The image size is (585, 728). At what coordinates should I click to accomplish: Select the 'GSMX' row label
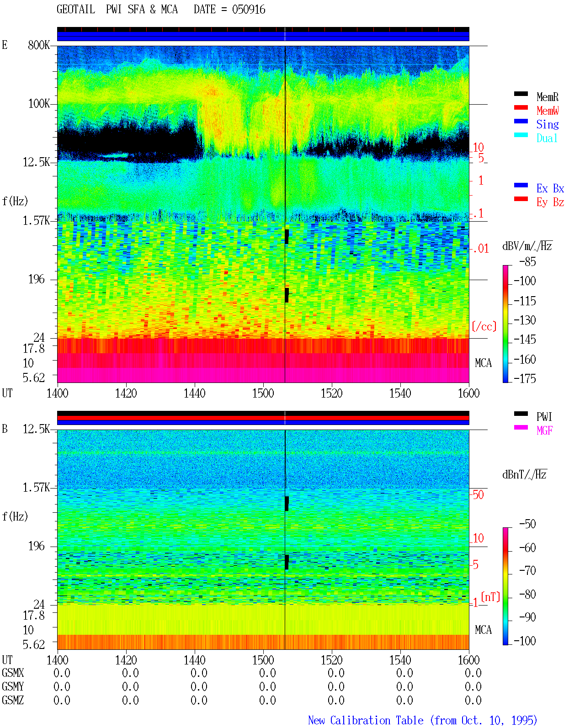(13, 673)
